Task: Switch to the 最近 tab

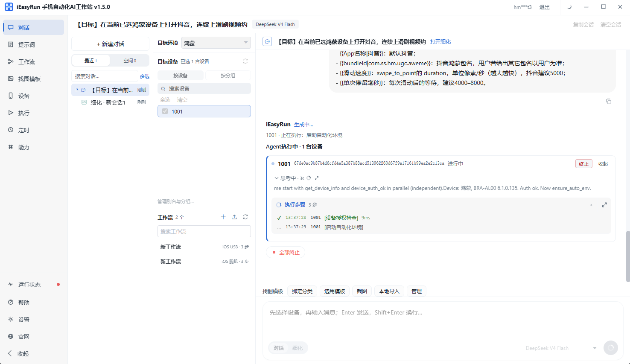Action: (x=91, y=61)
